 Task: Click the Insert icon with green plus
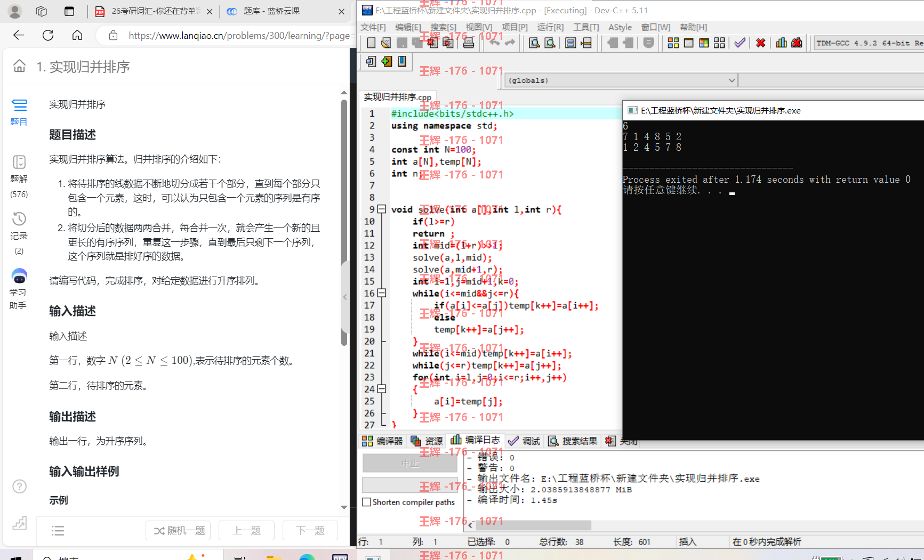pyautogui.click(x=387, y=61)
